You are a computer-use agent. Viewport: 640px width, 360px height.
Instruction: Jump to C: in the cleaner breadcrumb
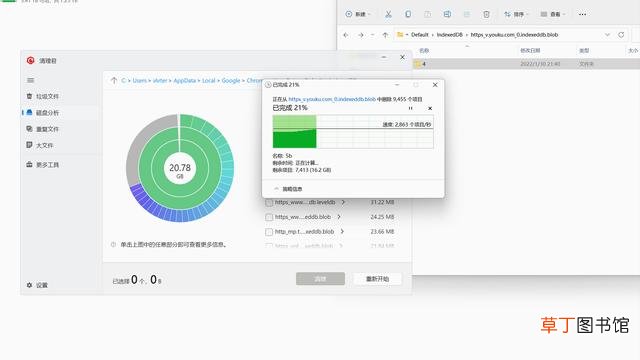pos(123,81)
